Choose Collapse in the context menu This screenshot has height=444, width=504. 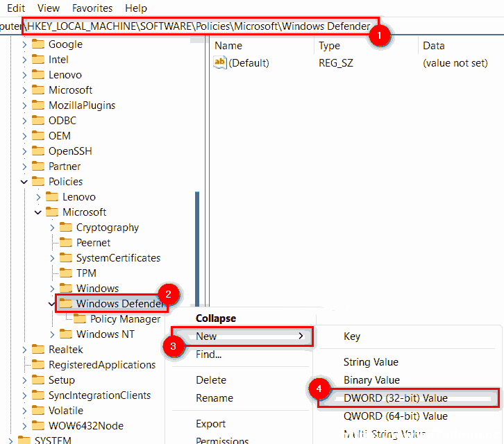pos(216,318)
